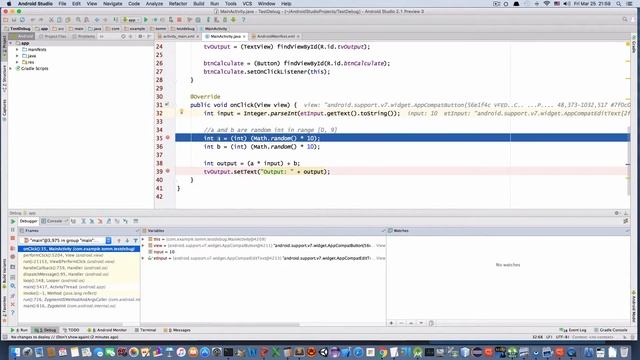This screenshot has width=640, height=360.
Task: Click Step Out in debugger toolbar
Action: pyautogui.click(x=109, y=221)
